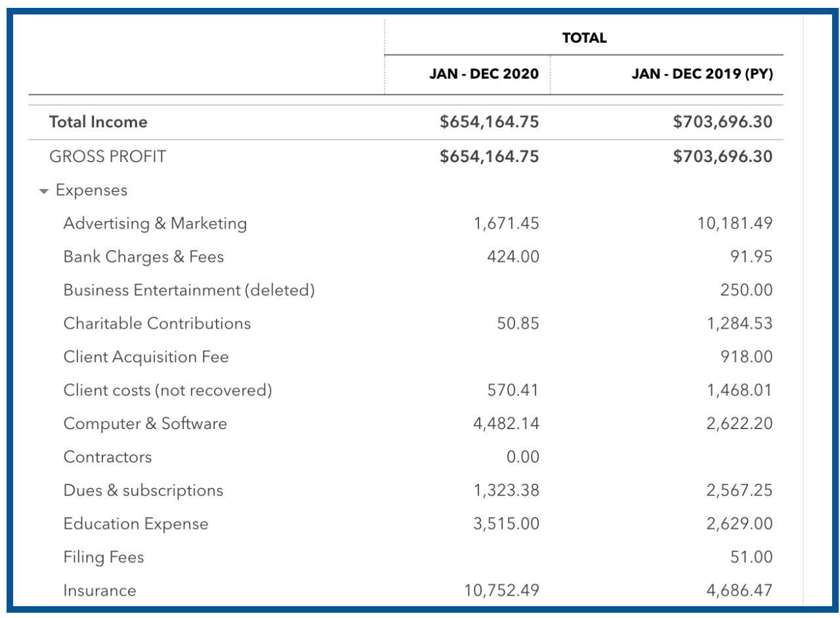
Task: Open Education Expense 2020 amount 3,515.00
Action: [506, 524]
